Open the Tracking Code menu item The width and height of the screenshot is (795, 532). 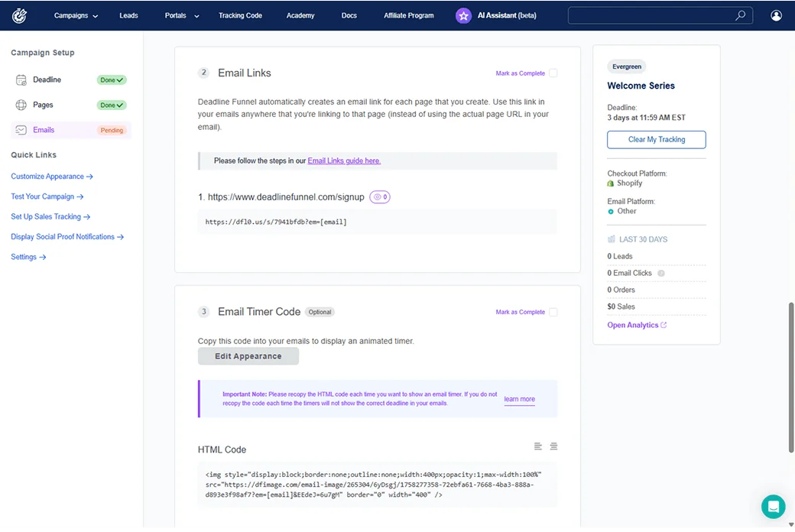point(240,16)
